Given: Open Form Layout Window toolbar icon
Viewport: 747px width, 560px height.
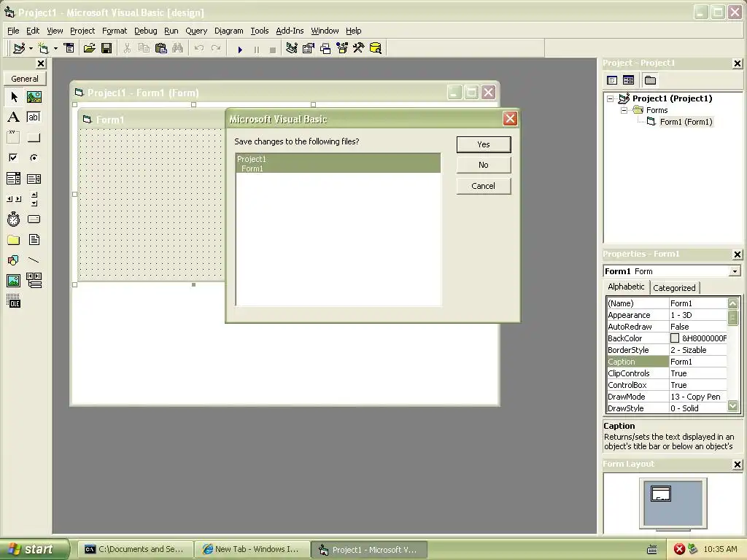Looking at the screenshot, I should [x=325, y=48].
